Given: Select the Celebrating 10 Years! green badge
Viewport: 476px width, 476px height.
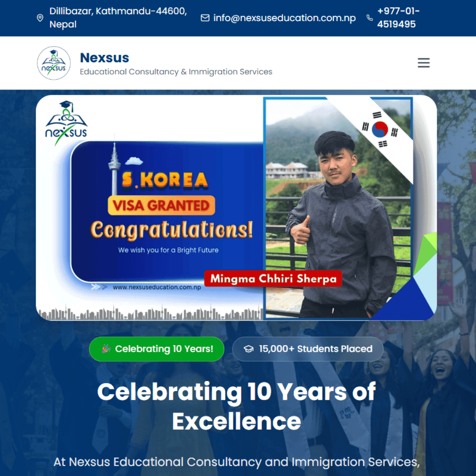Looking at the screenshot, I should click(x=156, y=349).
